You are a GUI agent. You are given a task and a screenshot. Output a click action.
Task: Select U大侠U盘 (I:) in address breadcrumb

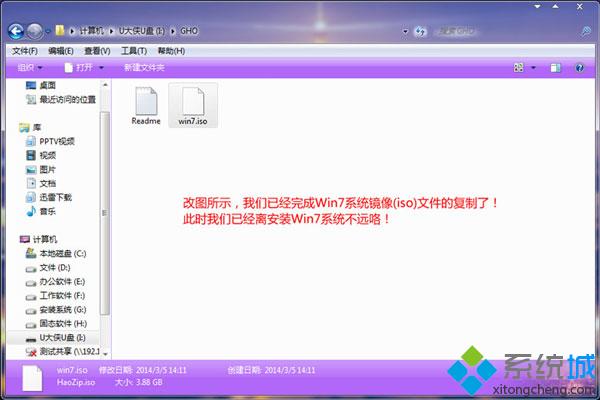click(x=141, y=31)
